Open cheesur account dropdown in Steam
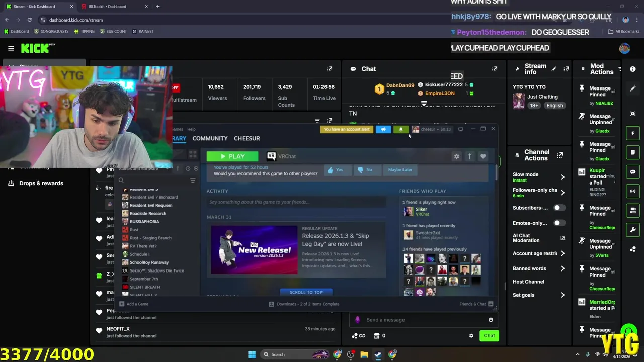The image size is (644, 362). pyautogui.click(x=432, y=129)
